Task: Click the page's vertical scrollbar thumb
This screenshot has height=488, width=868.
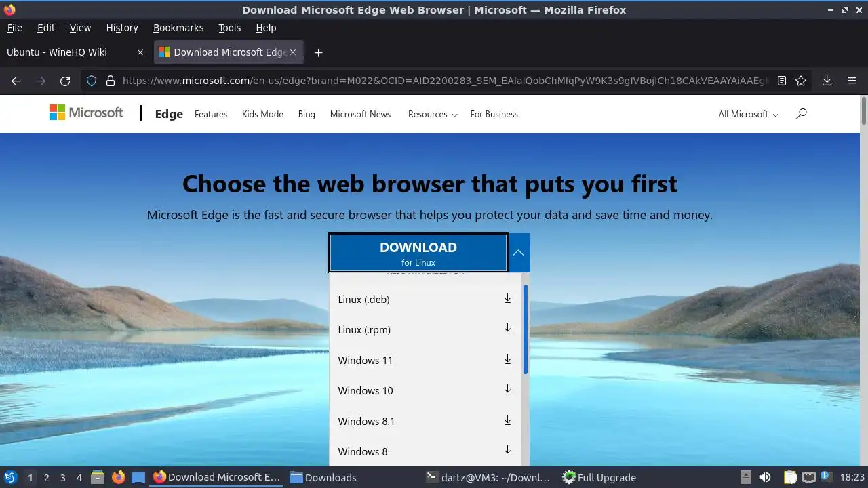Action: pyautogui.click(x=864, y=110)
